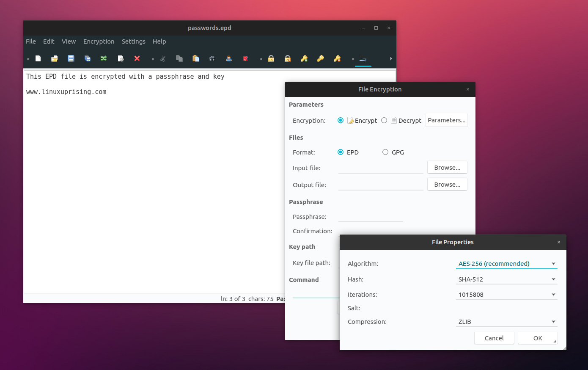Click the Copy toolbar icon
The height and width of the screenshot is (370, 588).
point(179,58)
